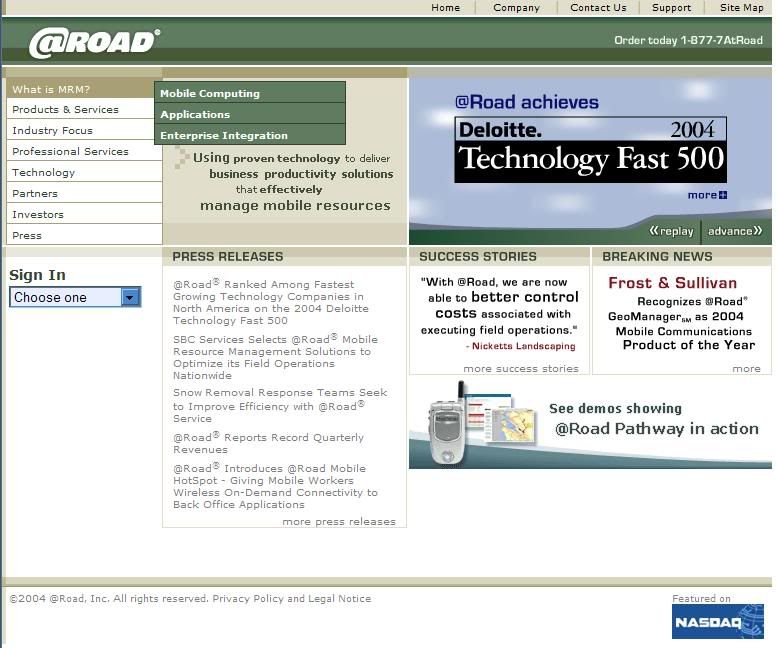Open Professional Services sidebar item
Viewport: 776px width, 648px height.
click(85, 151)
